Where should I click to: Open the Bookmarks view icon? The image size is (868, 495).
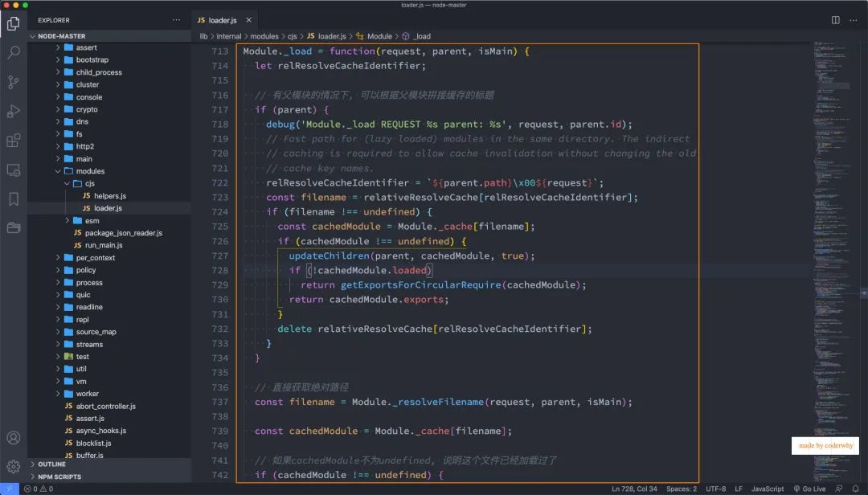coord(14,198)
